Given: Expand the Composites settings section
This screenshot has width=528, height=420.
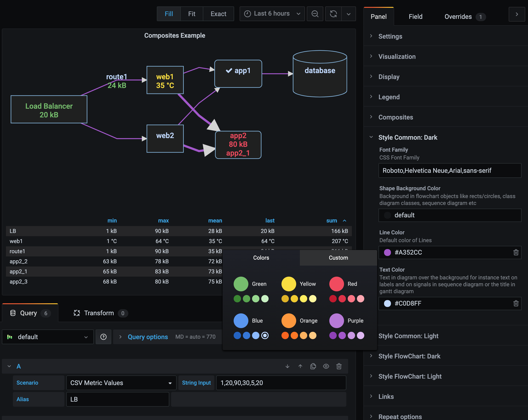Looking at the screenshot, I should (396, 117).
